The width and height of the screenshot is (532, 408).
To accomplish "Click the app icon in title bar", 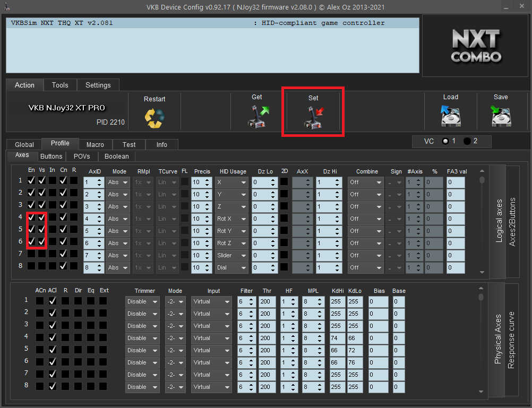I will pyautogui.click(x=6, y=7).
